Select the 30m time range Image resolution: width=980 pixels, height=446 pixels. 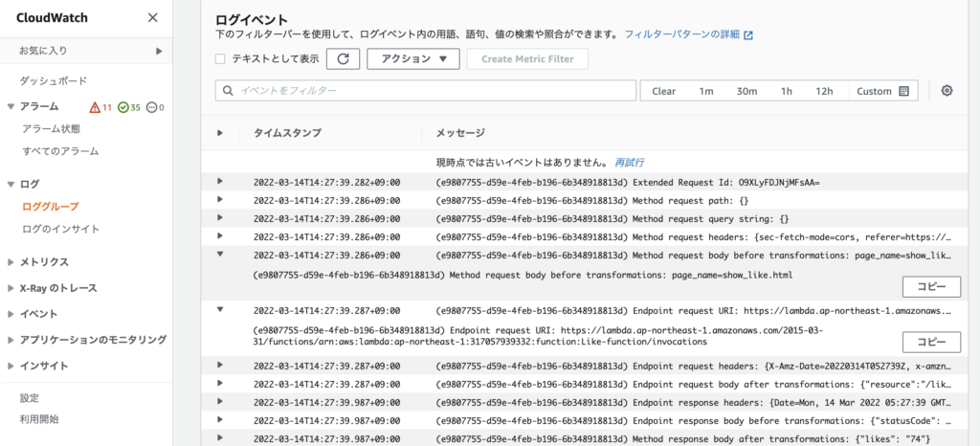746,91
